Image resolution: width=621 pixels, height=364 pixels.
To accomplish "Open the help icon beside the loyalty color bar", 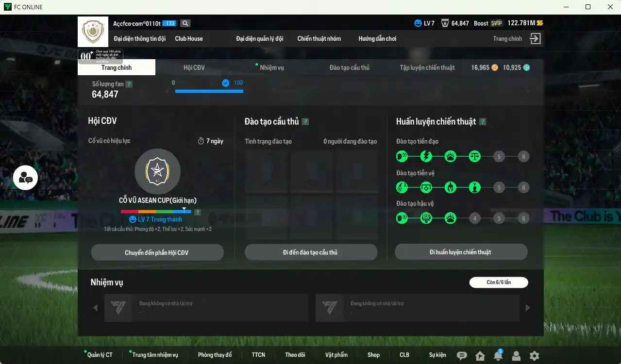I will (x=198, y=212).
